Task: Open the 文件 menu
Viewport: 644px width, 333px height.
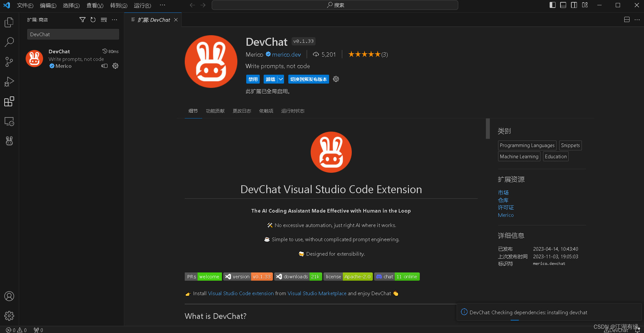Action: click(25, 5)
